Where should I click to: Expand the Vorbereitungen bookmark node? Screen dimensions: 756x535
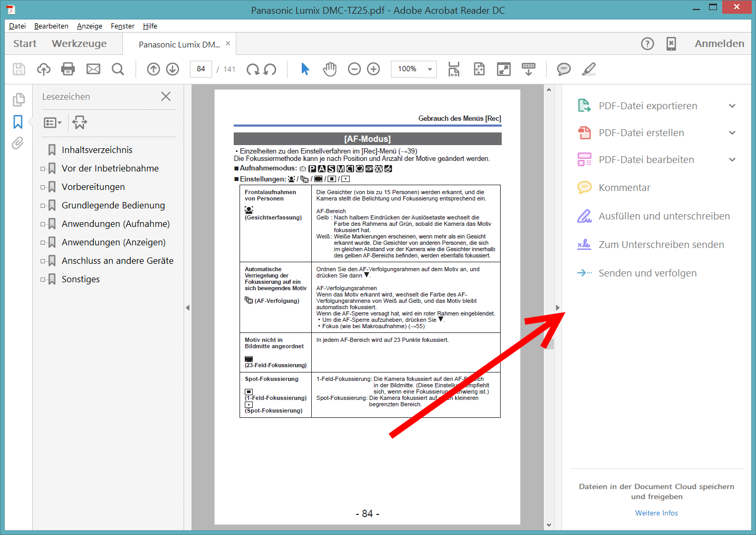43,187
